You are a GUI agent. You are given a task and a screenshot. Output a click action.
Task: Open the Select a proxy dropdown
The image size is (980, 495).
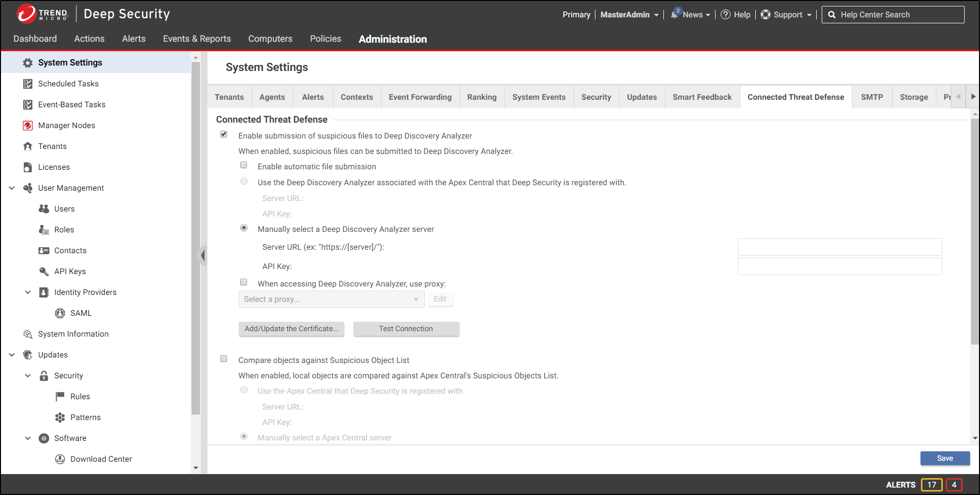(x=331, y=299)
